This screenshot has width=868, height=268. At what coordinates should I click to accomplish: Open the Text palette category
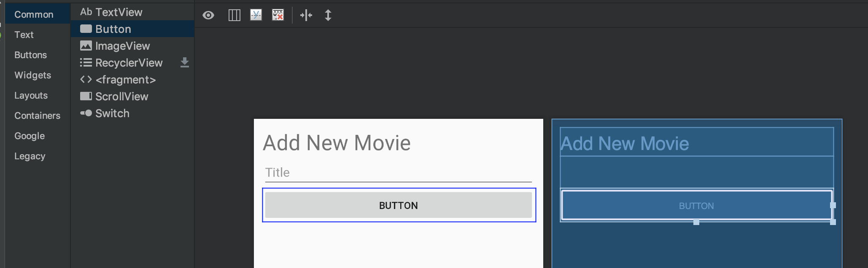[x=24, y=35]
